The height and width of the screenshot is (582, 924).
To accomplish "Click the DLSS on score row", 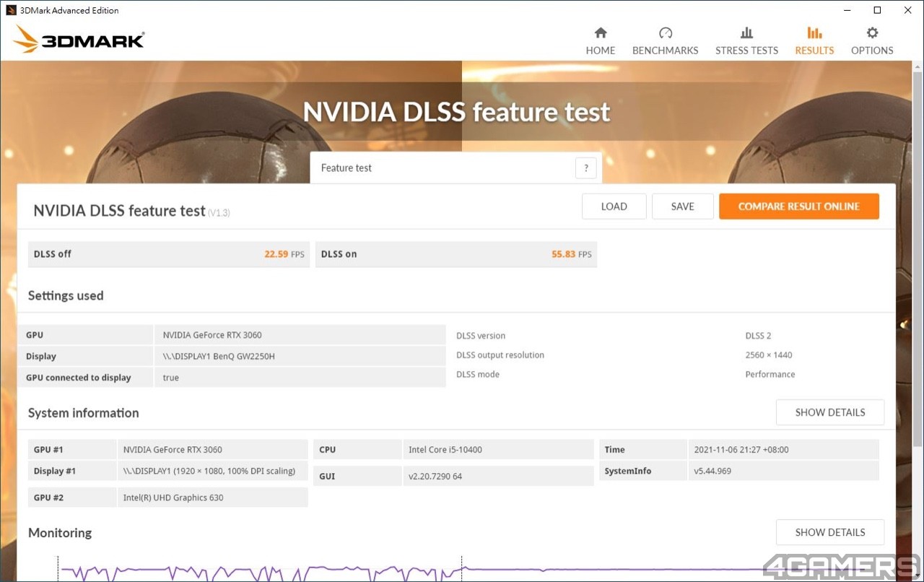I will [456, 254].
